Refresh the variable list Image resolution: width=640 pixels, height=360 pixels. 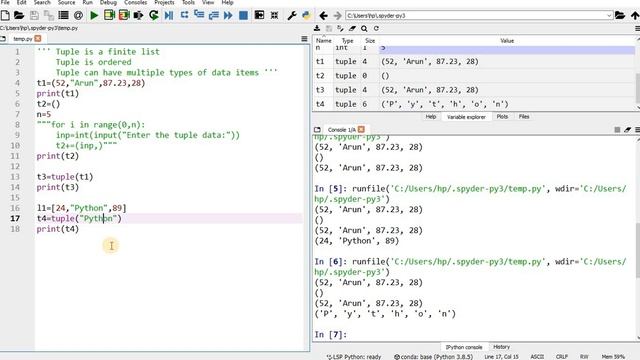[x=376, y=29]
